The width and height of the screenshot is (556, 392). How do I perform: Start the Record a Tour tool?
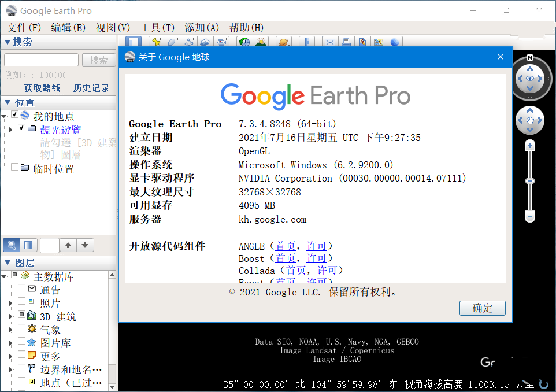coord(221,42)
